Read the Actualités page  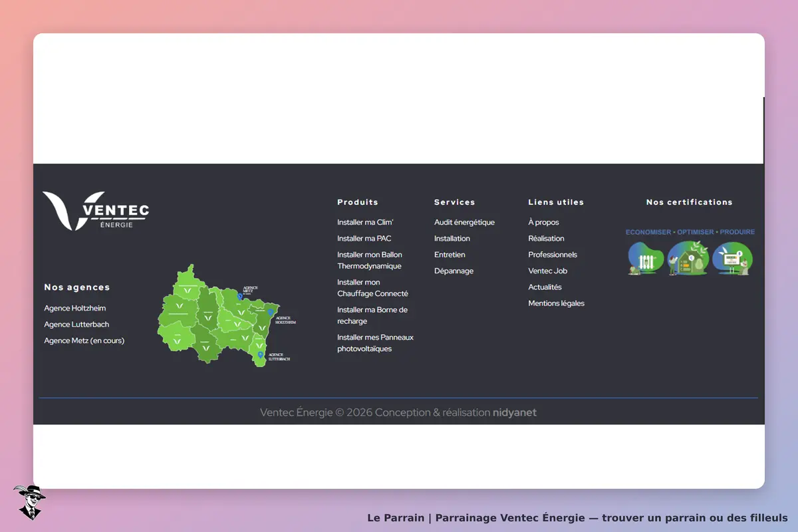pos(545,287)
